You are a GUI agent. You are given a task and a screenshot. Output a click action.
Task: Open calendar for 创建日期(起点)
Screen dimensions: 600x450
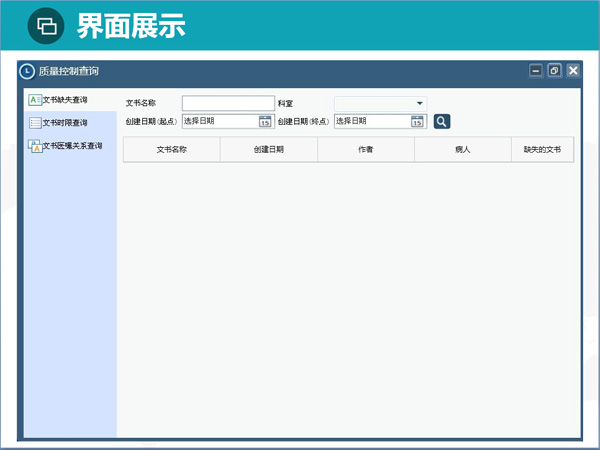265,122
